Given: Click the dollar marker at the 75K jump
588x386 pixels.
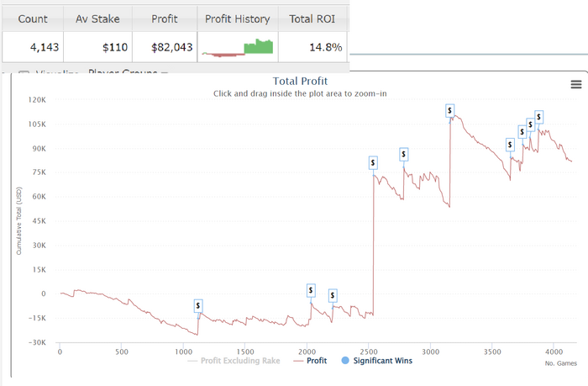Looking at the screenshot, I should pos(373,163).
